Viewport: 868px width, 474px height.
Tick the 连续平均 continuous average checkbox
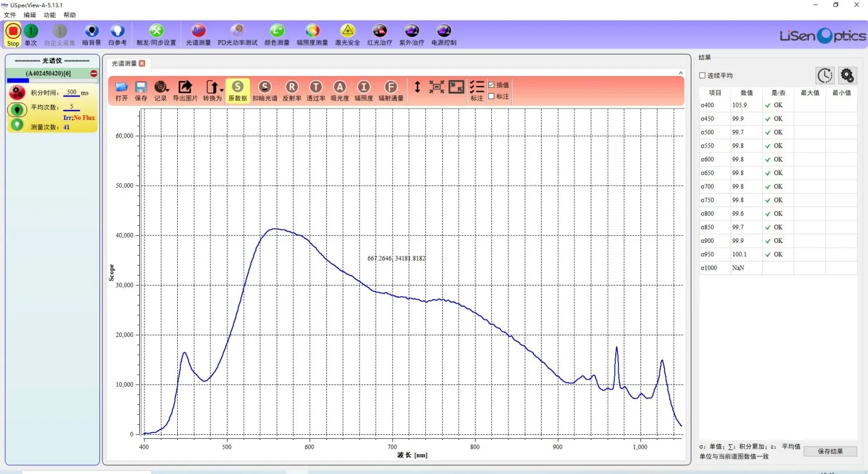(703, 75)
